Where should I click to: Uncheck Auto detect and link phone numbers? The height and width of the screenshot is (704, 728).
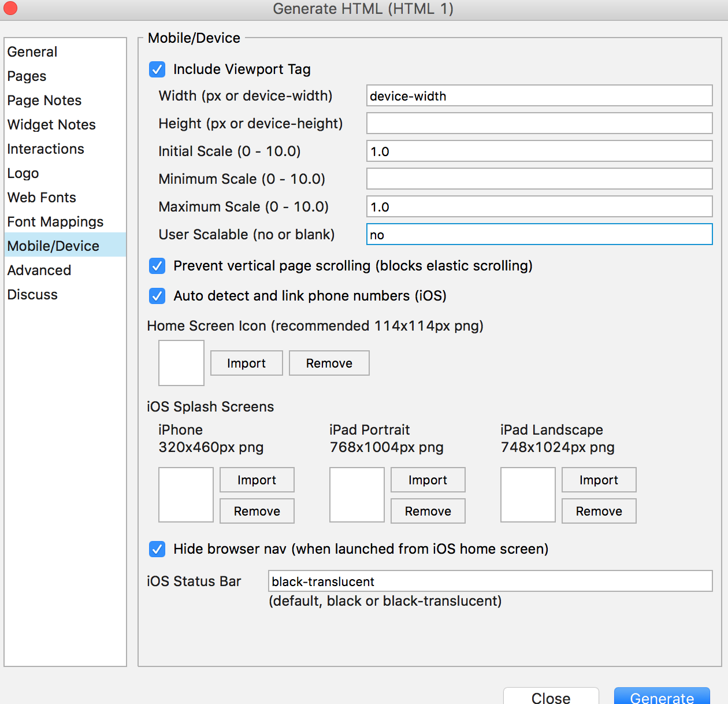157,296
